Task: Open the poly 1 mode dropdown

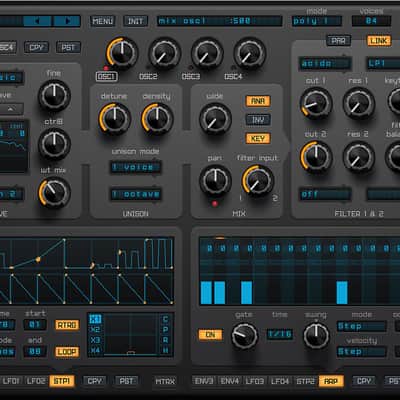Action: pos(317,21)
